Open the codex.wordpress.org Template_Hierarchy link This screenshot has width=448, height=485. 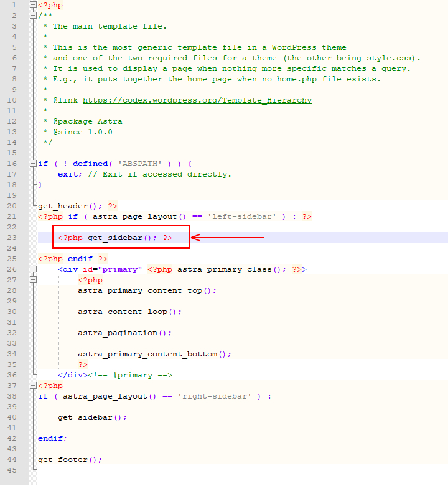click(197, 101)
